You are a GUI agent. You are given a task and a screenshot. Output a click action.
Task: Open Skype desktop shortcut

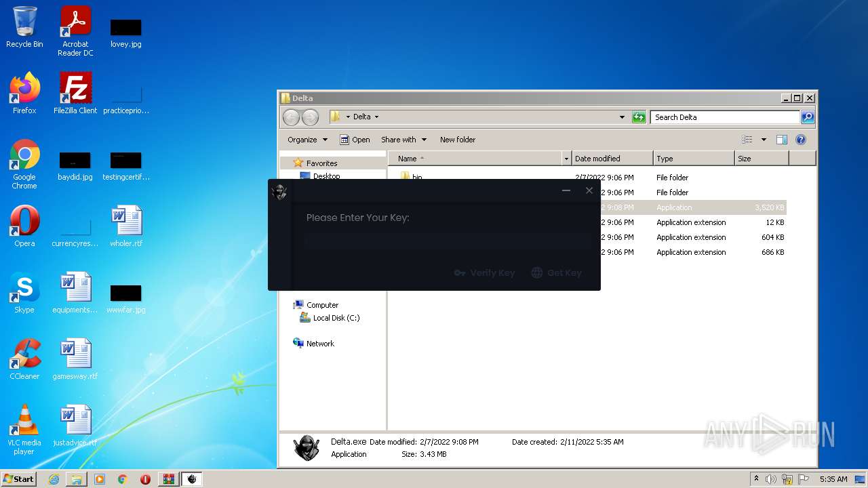point(24,293)
